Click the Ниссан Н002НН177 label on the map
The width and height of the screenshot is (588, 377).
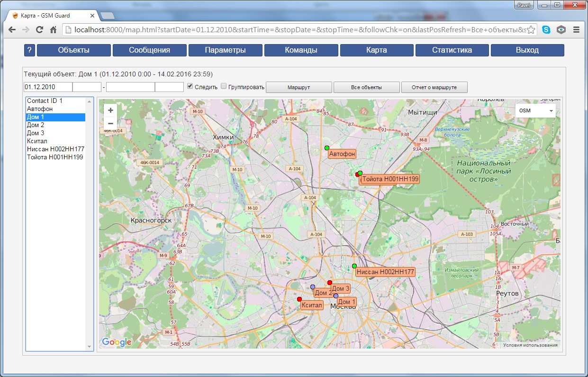(x=385, y=272)
